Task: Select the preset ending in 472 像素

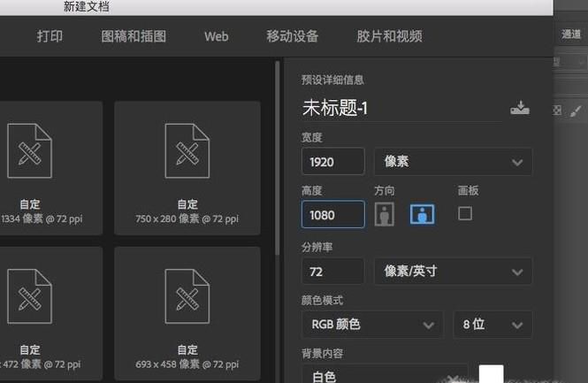Action: 51,313
